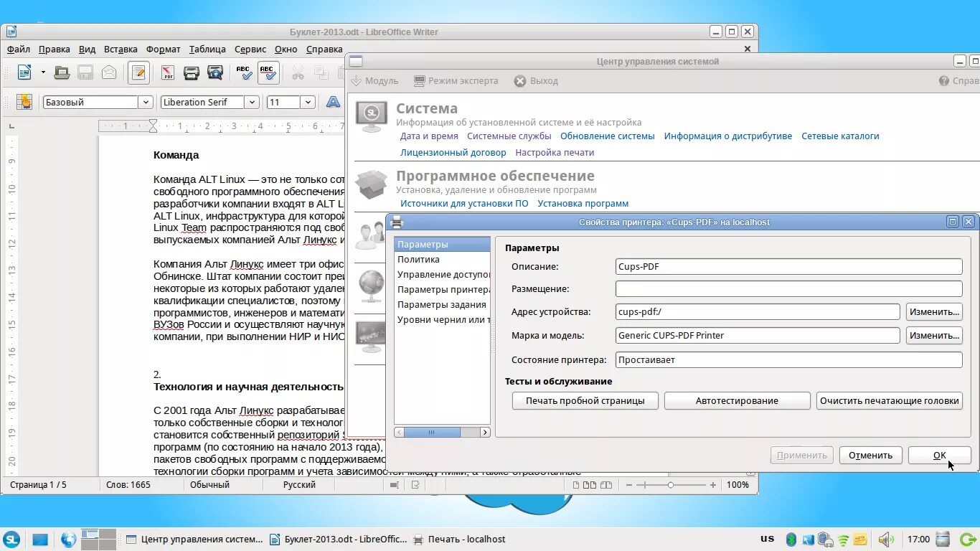Viewport: 980px width, 551px height.
Task: Create a new Writer document
Action: pyautogui.click(x=24, y=72)
